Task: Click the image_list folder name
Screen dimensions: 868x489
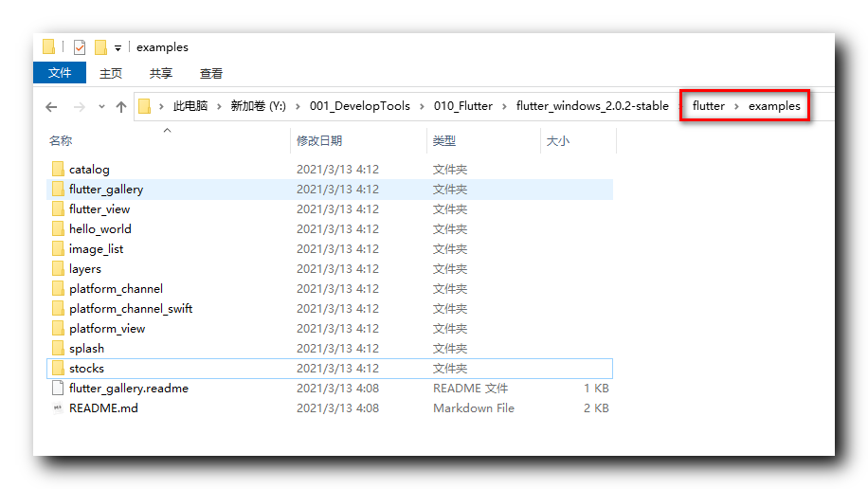Action: [97, 249]
